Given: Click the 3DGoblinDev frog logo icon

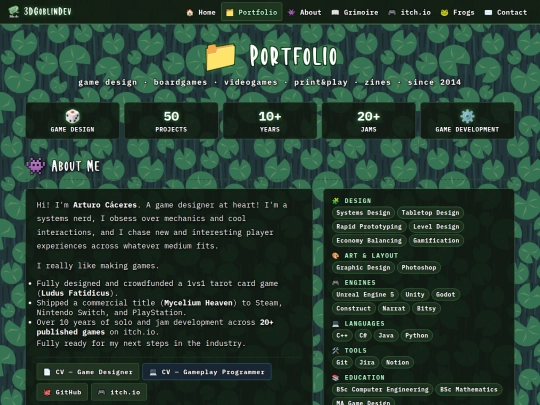Looking at the screenshot, I should [14, 11].
